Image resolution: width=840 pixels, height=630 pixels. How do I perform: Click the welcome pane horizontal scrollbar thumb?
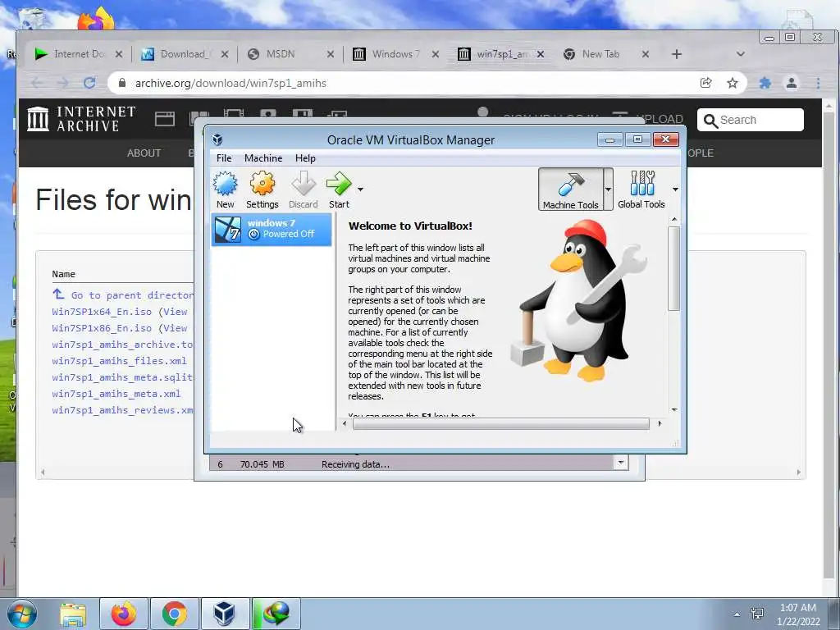[x=501, y=424]
